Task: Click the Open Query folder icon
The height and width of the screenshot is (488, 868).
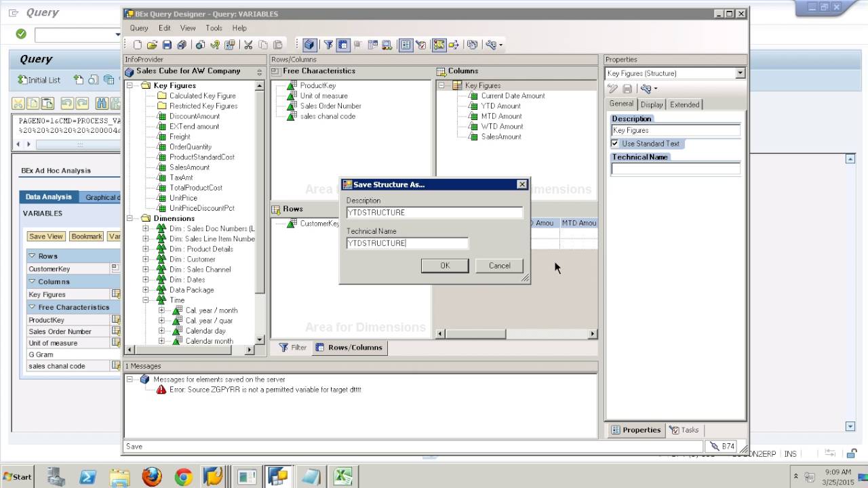Action: [x=152, y=45]
